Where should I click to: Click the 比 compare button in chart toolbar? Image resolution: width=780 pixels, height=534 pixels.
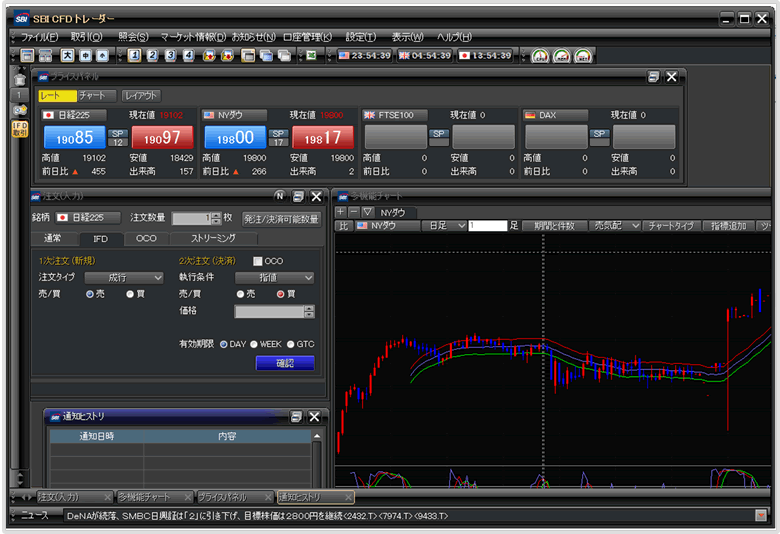[x=344, y=225]
